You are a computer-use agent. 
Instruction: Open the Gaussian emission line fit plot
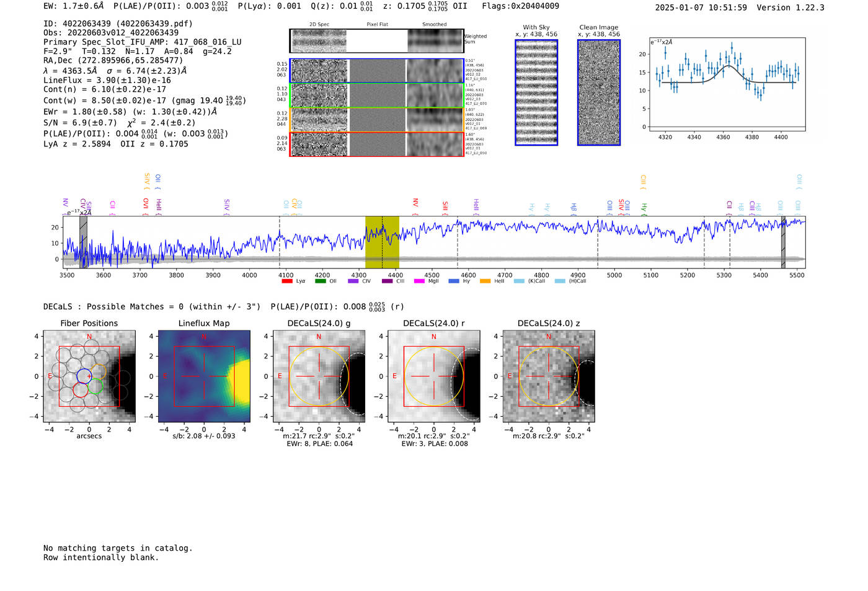pos(727,84)
